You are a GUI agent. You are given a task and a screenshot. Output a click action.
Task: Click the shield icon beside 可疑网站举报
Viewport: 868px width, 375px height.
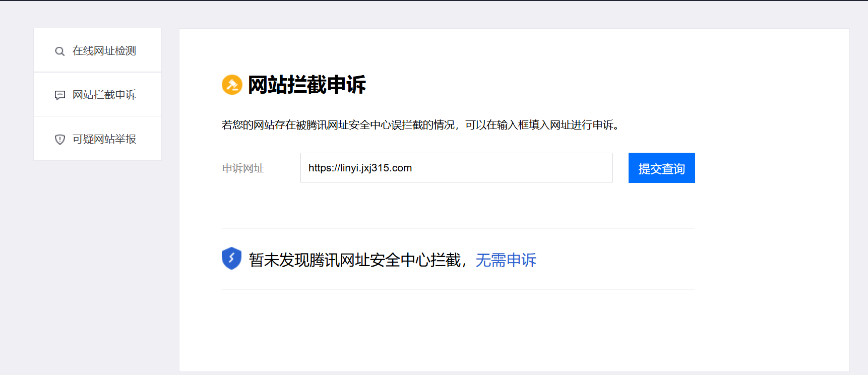click(59, 140)
